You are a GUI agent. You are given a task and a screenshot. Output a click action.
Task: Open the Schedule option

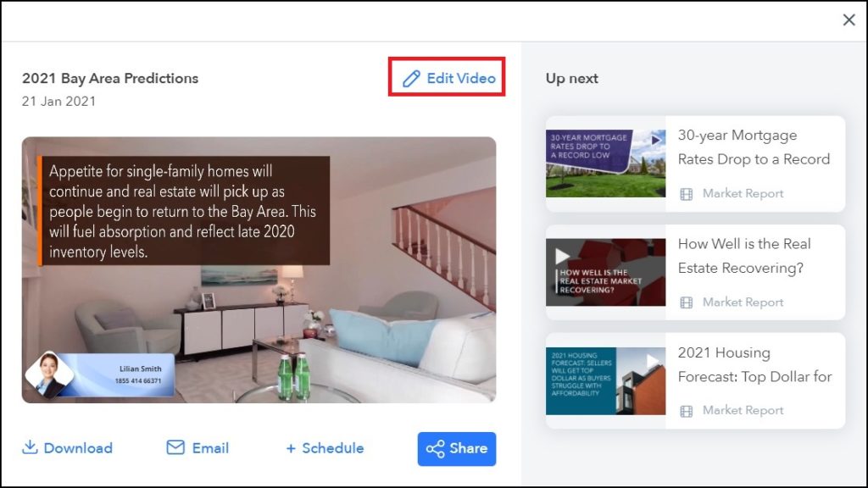[x=325, y=448]
